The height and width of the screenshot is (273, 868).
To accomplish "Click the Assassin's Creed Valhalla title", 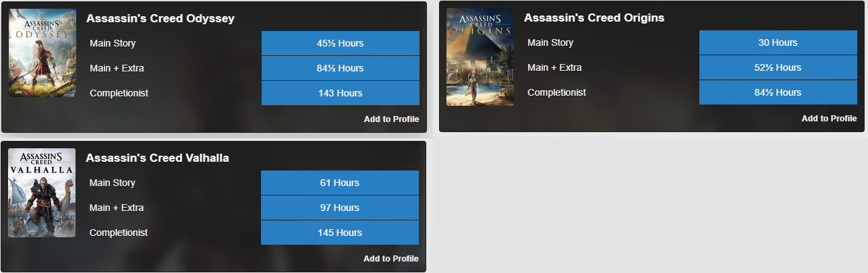I will 157,158.
